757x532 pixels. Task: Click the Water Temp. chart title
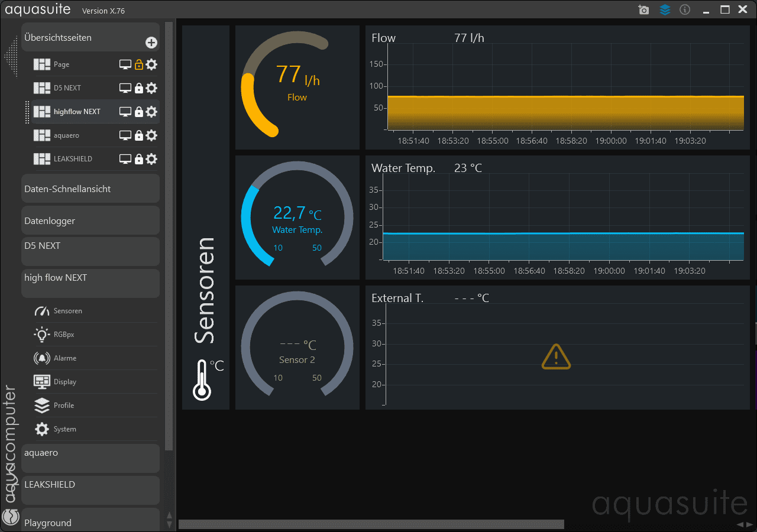403,168
